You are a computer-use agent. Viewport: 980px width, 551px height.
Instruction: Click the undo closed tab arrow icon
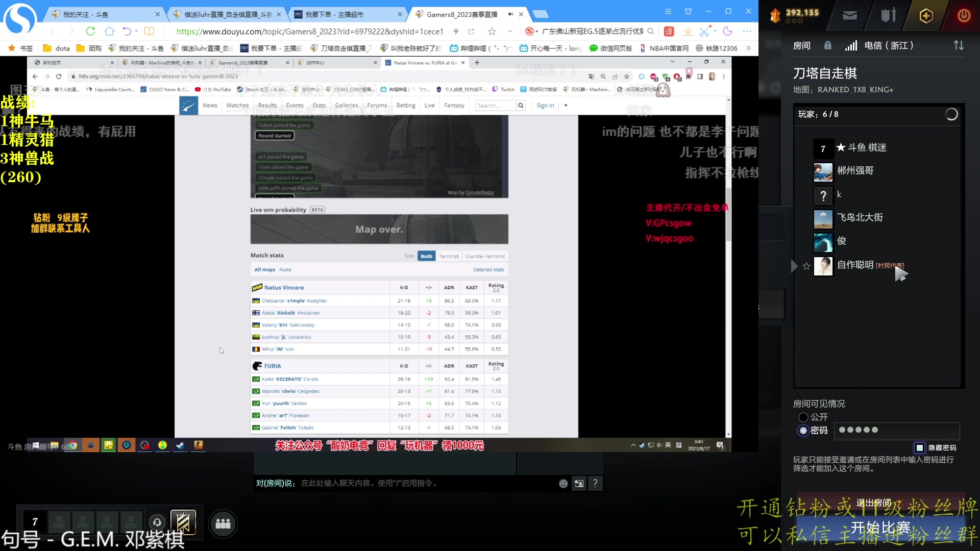127,31
